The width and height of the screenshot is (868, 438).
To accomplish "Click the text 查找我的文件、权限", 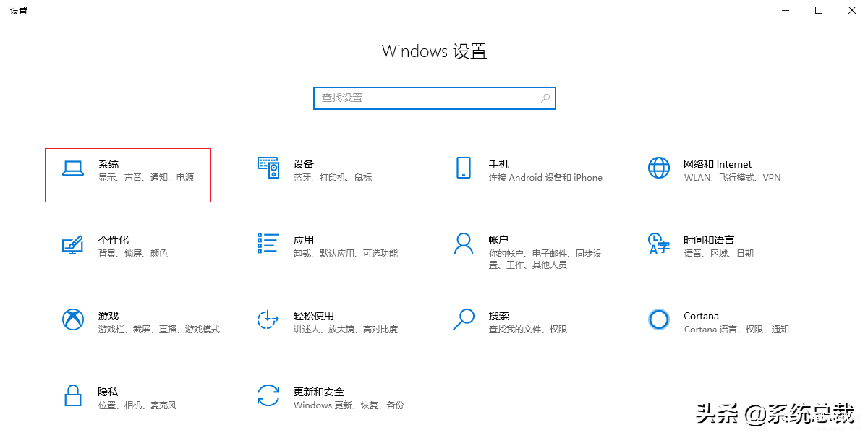I will (x=528, y=330).
